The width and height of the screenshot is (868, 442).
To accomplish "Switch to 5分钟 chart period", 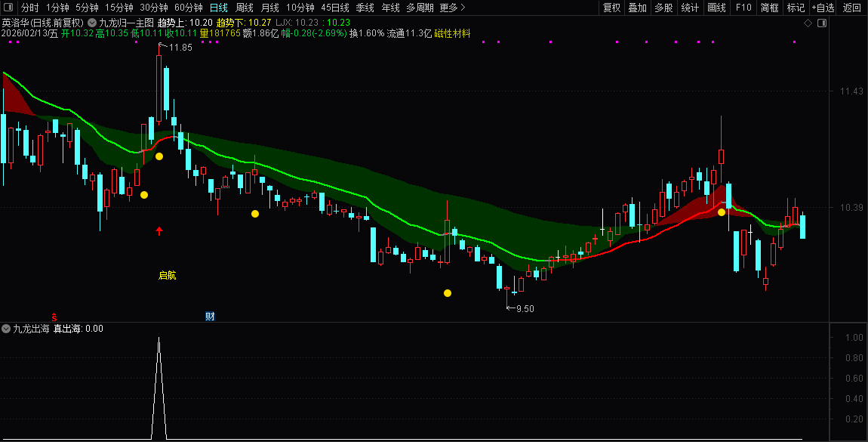I will point(87,8).
